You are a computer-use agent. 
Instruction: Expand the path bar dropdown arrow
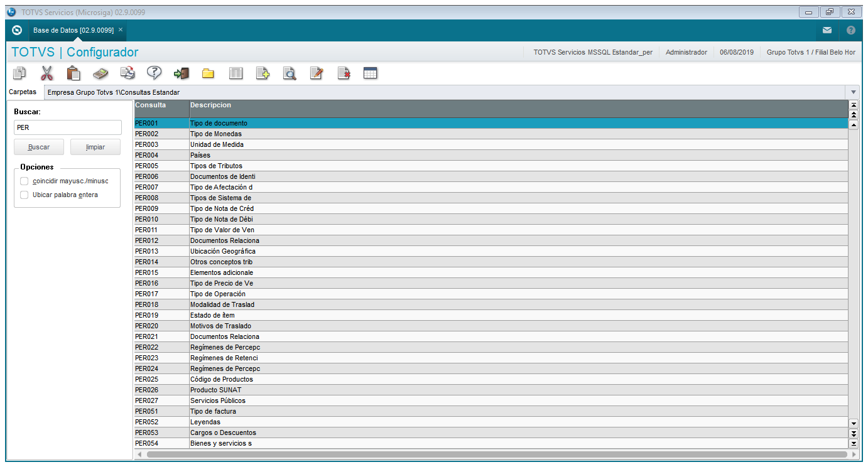point(854,92)
